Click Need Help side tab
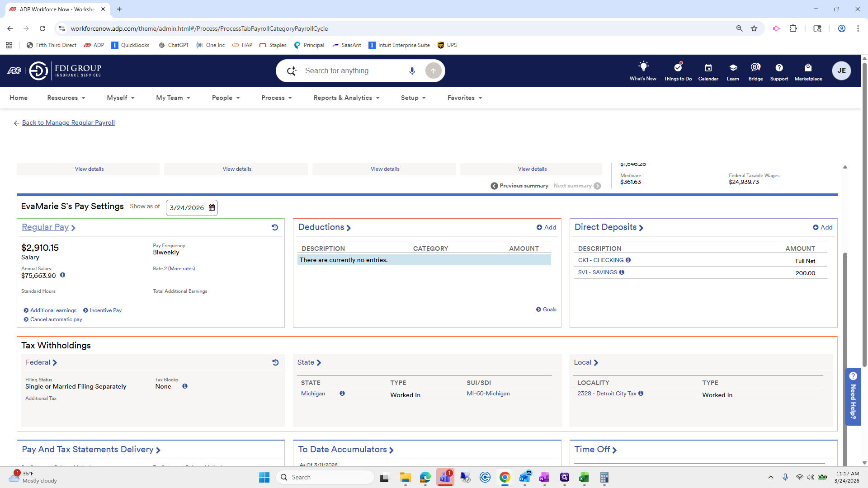868x488 pixels. [x=853, y=396]
